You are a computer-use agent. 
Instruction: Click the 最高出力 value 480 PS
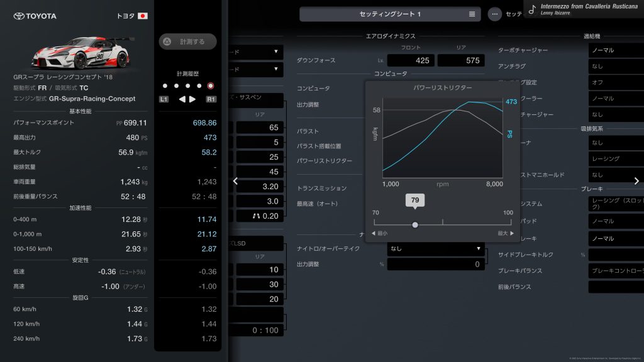click(136, 138)
